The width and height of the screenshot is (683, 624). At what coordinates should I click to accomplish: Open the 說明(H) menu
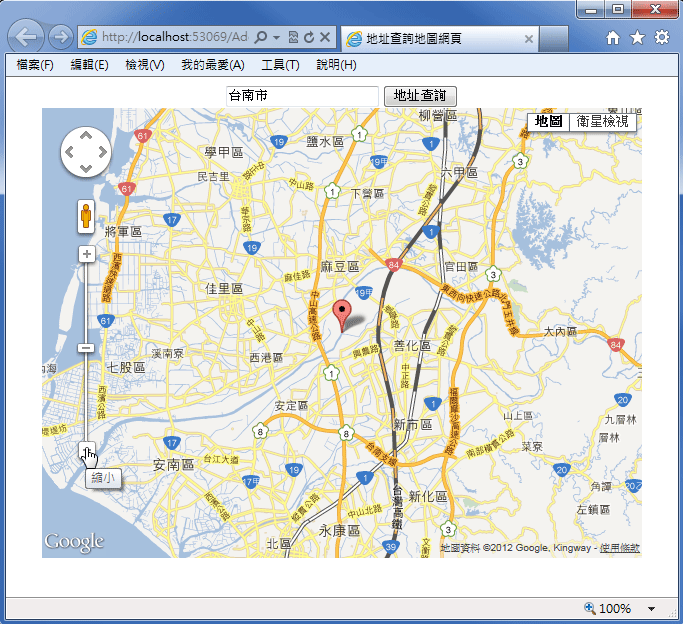[x=336, y=65]
